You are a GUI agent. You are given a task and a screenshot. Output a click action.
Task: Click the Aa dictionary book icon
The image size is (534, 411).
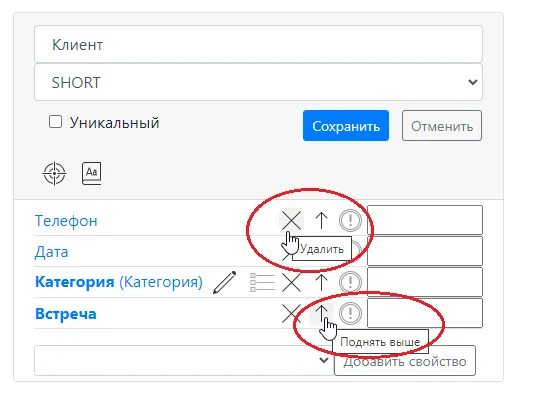[x=92, y=173]
